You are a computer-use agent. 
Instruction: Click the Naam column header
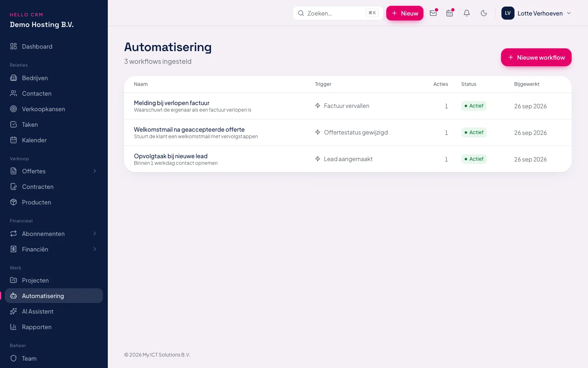click(x=141, y=84)
